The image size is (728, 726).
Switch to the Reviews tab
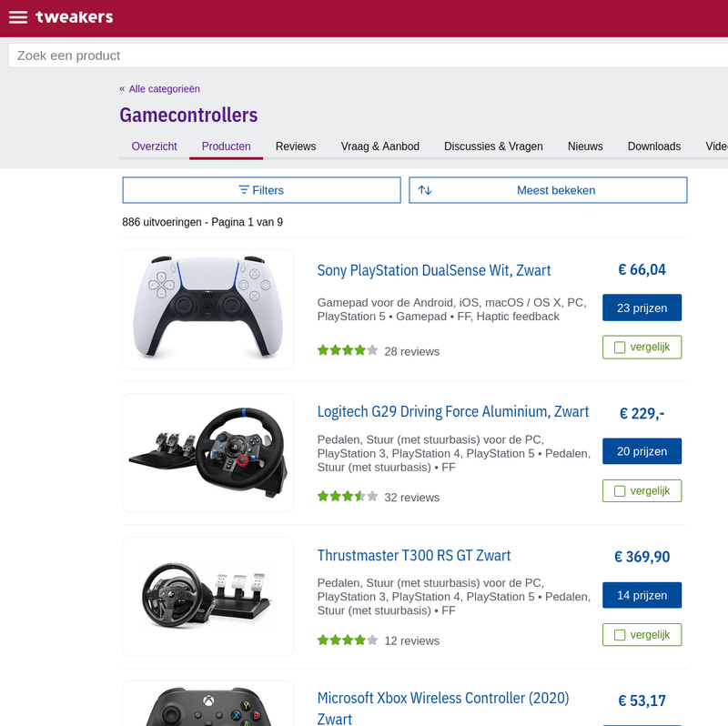click(296, 146)
